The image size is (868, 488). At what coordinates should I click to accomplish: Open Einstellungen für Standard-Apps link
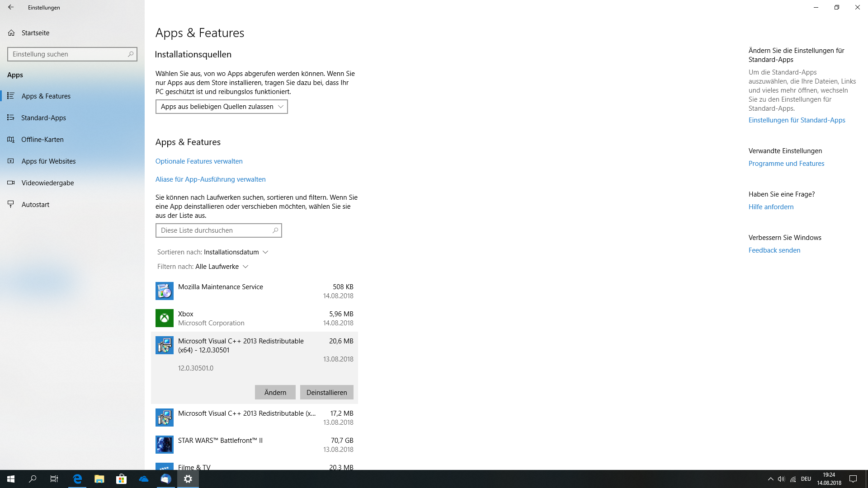pos(797,120)
